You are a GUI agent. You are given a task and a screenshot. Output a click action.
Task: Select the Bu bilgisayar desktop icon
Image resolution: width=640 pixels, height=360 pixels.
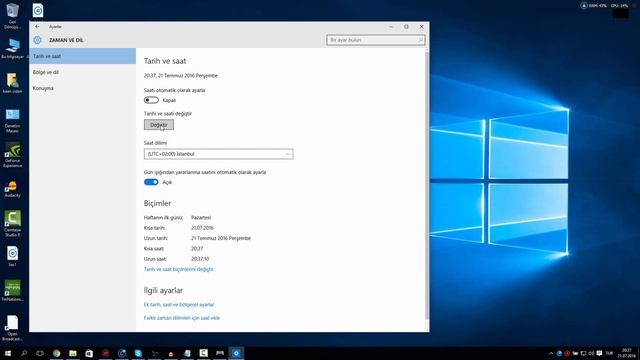[13, 49]
